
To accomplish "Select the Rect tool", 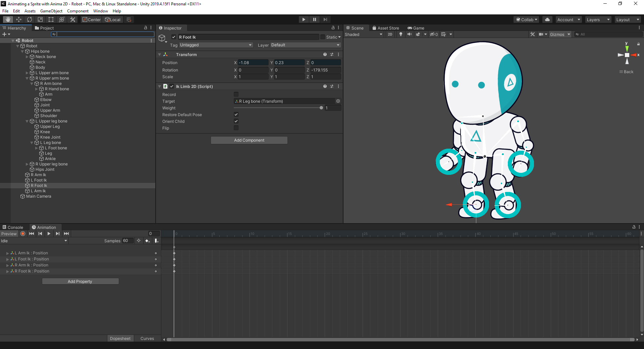I will pos(51,19).
